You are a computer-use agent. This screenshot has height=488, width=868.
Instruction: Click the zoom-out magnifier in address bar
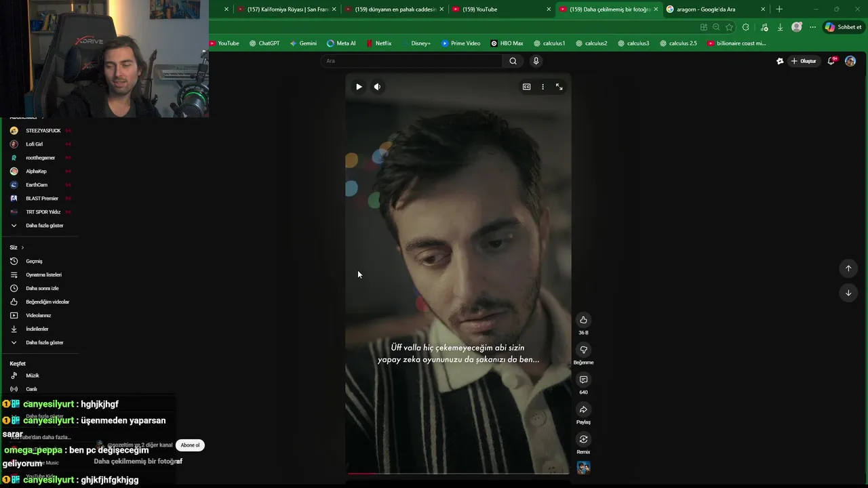[716, 27]
